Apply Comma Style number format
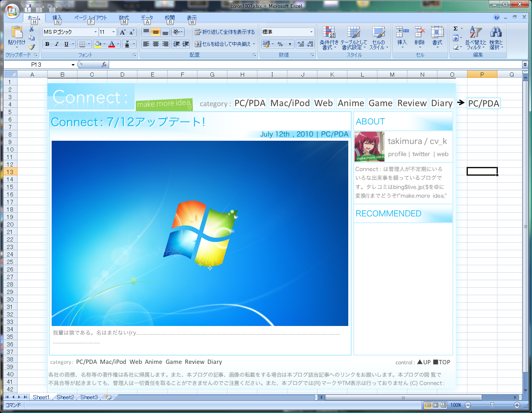 [x=290, y=44]
